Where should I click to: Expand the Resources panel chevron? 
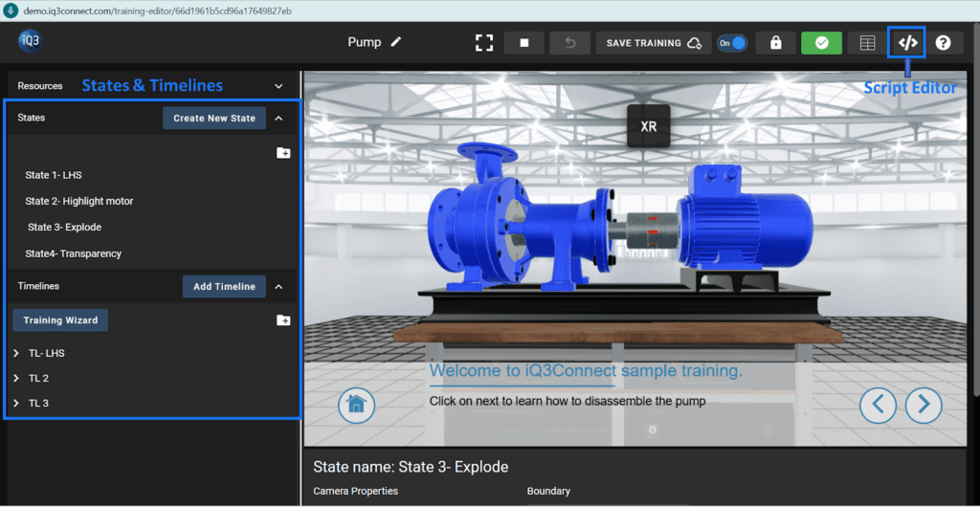point(278,86)
